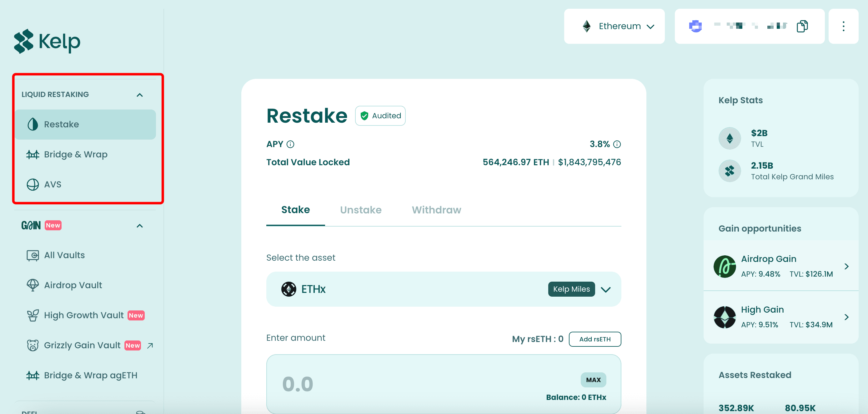
Task: Open the three-dot more options menu
Action: (x=843, y=26)
